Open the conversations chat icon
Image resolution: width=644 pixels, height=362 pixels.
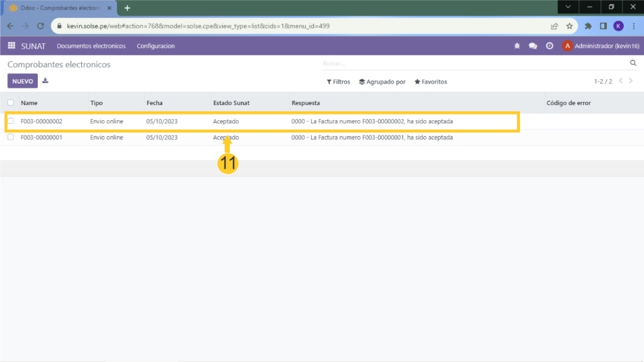533,46
